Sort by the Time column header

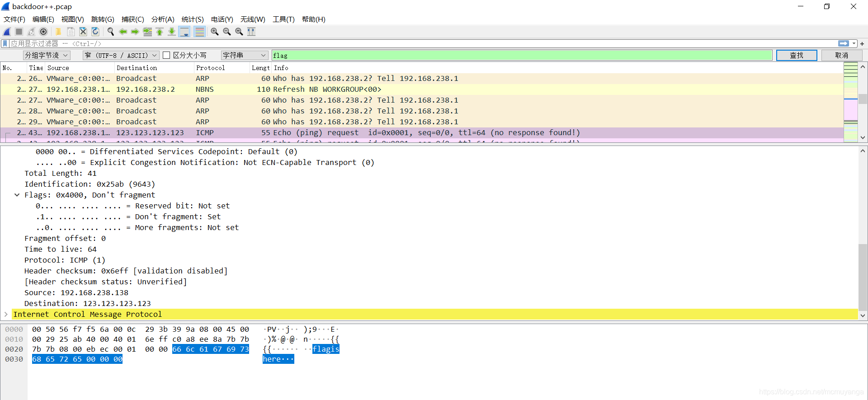click(x=36, y=68)
